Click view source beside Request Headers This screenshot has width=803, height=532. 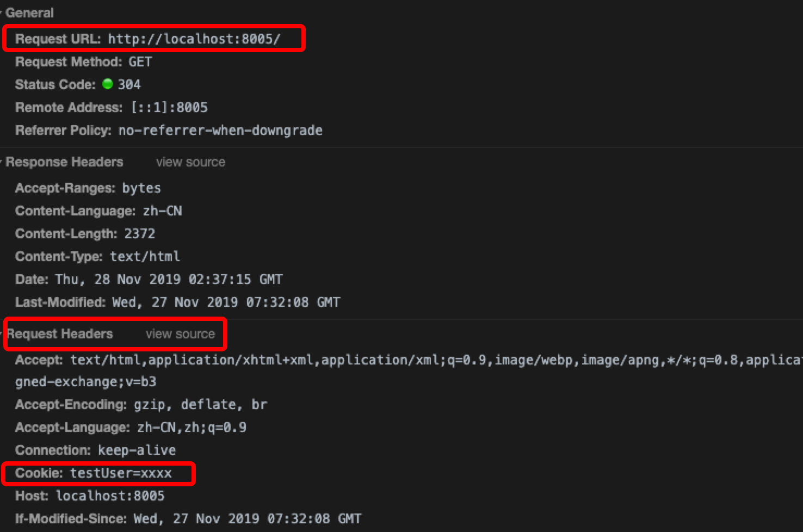tap(180, 334)
